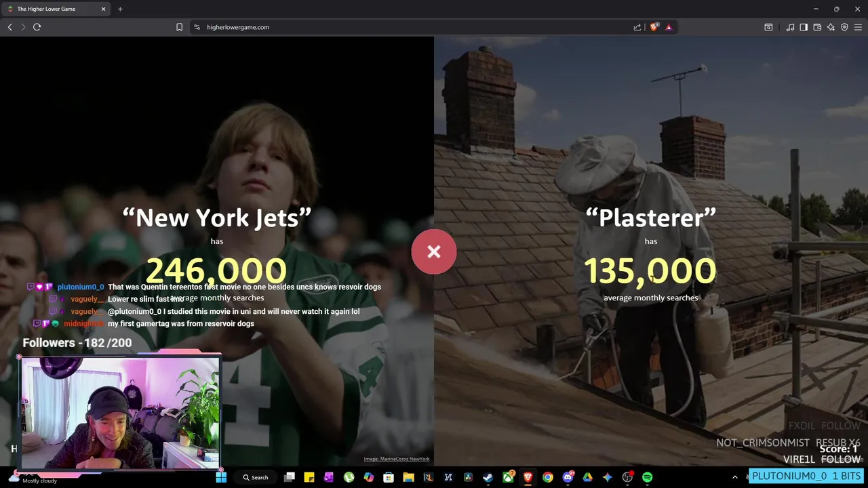Viewport: 868px width, 488px height.
Task: Open Brave Shields lion icon
Action: pos(654,27)
